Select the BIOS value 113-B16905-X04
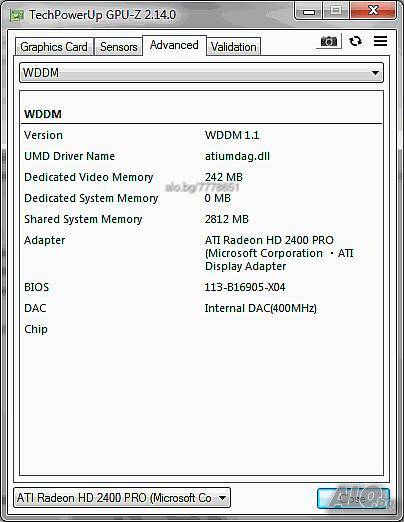The width and height of the screenshot is (404, 522). (245, 287)
